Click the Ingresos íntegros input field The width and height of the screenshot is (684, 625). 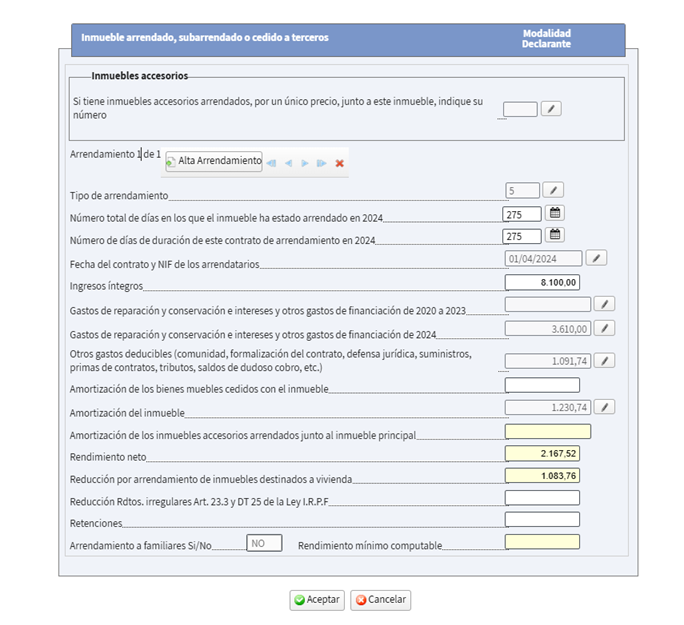542,283
